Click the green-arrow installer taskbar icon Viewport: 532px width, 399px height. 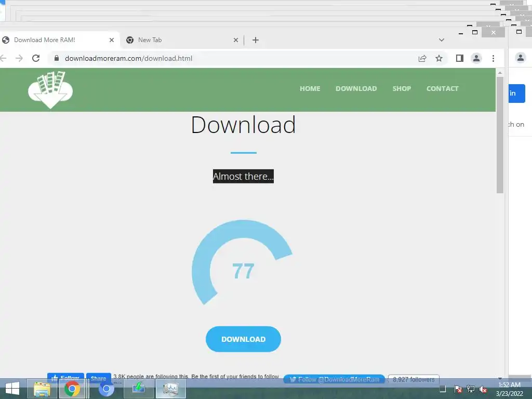(x=138, y=389)
